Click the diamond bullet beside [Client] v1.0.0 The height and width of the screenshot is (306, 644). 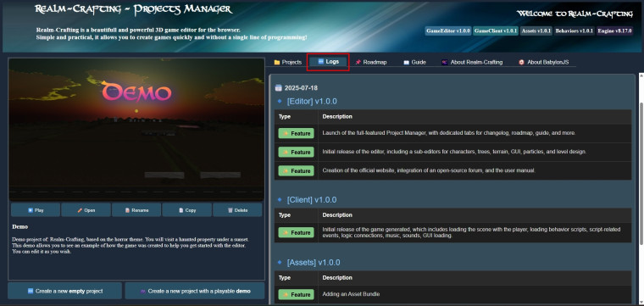click(x=280, y=199)
